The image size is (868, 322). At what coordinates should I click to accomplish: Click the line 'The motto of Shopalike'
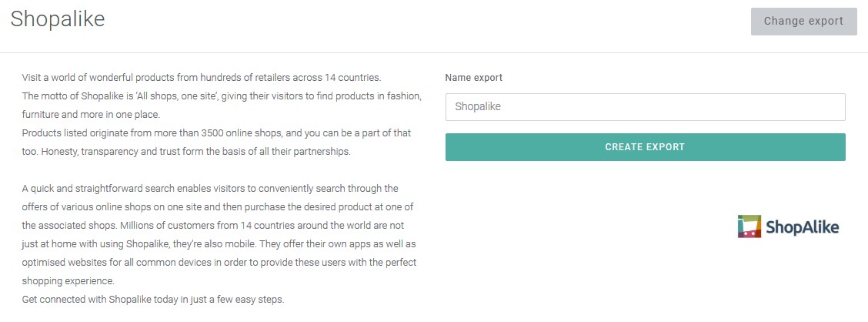[x=222, y=96]
